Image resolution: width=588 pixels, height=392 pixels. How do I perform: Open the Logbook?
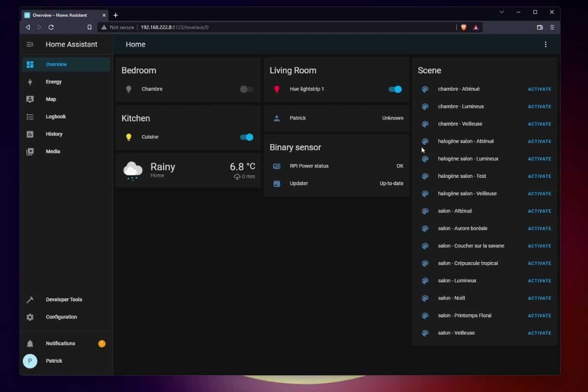click(66, 117)
